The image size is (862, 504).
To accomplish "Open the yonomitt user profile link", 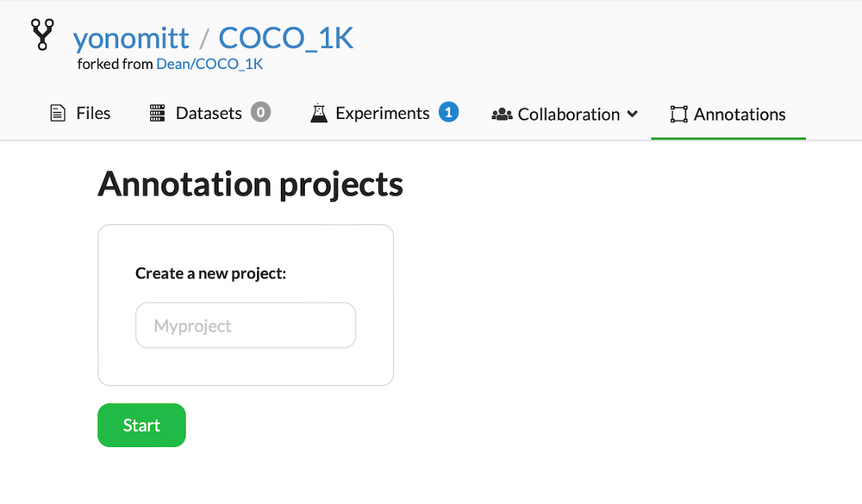I will 131,38.
